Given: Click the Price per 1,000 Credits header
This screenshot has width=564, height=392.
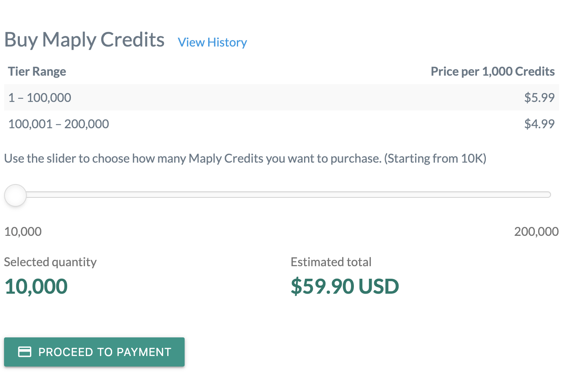Looking at the screenshot, I should coord(492,72).
